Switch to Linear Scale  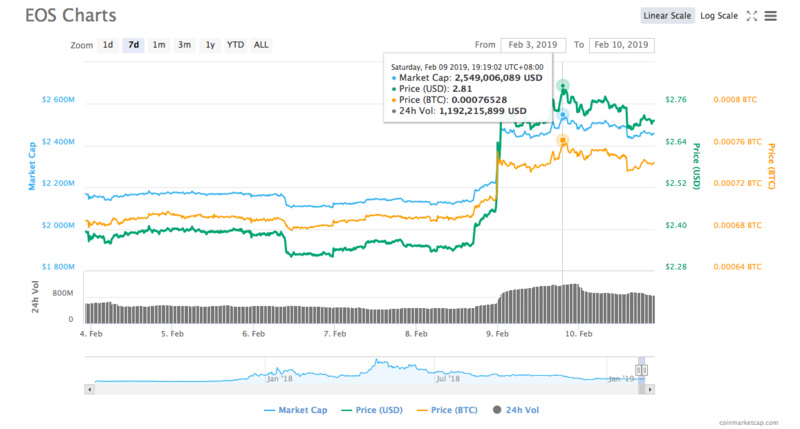point(667,16)
